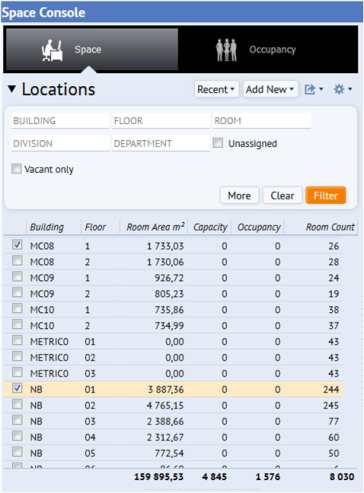Click into the DEPARTMENT filter field
Viewport: 364px width, 493px height.
click(x=161, y=144)
